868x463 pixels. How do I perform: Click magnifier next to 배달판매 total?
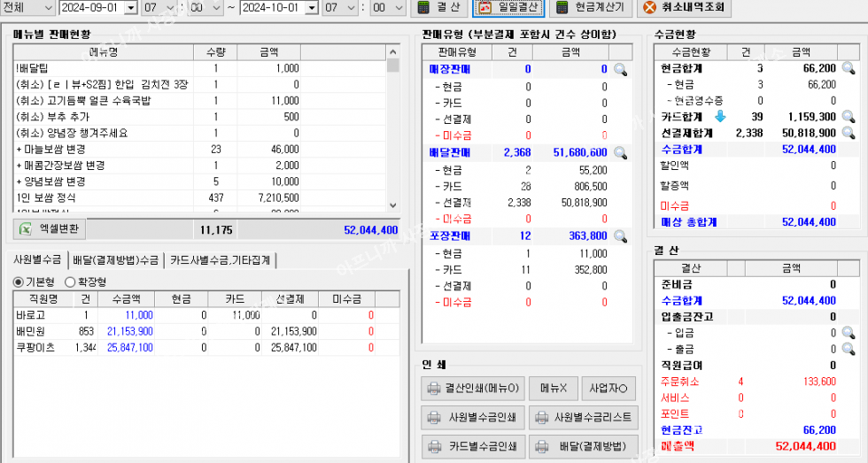pos(621,153)
